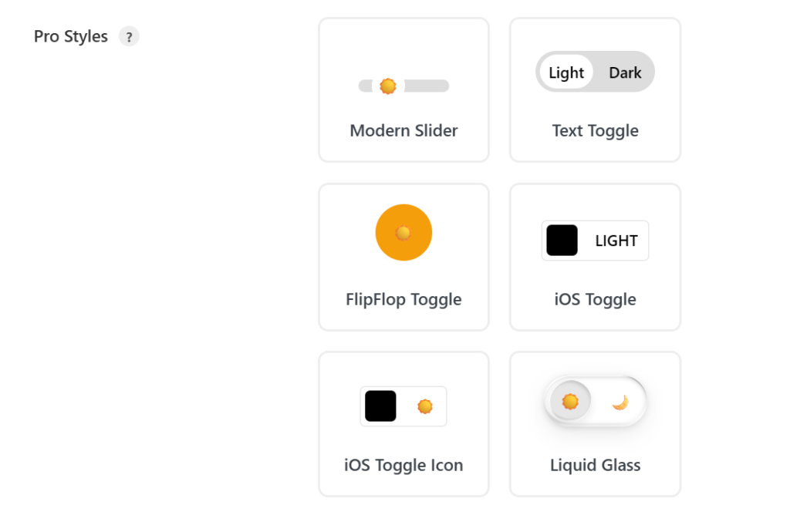790x532 pixels.
Task: Click the LIGHT label in the iOS Toggle preview
Action: coord(616,240)
